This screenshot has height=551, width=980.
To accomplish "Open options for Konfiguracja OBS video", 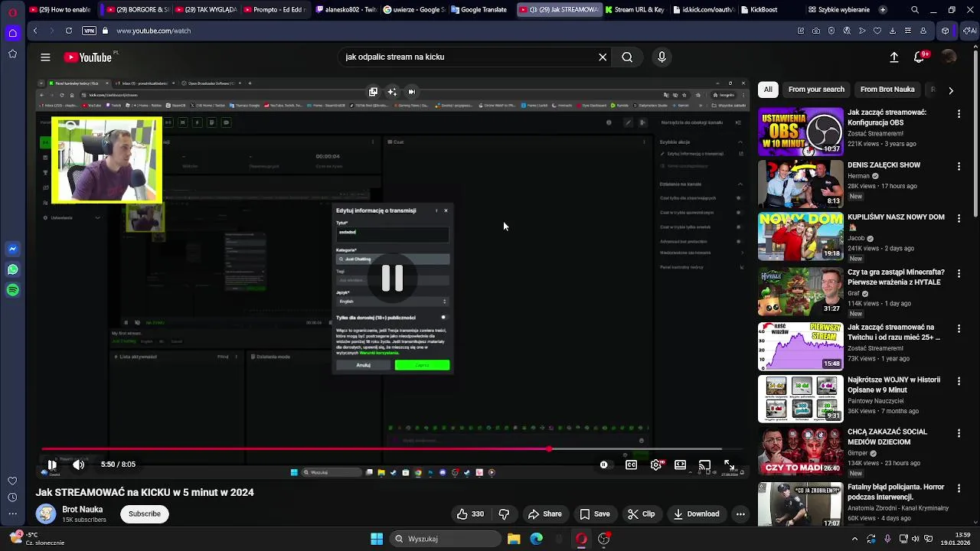I will [x=959, y=114].
